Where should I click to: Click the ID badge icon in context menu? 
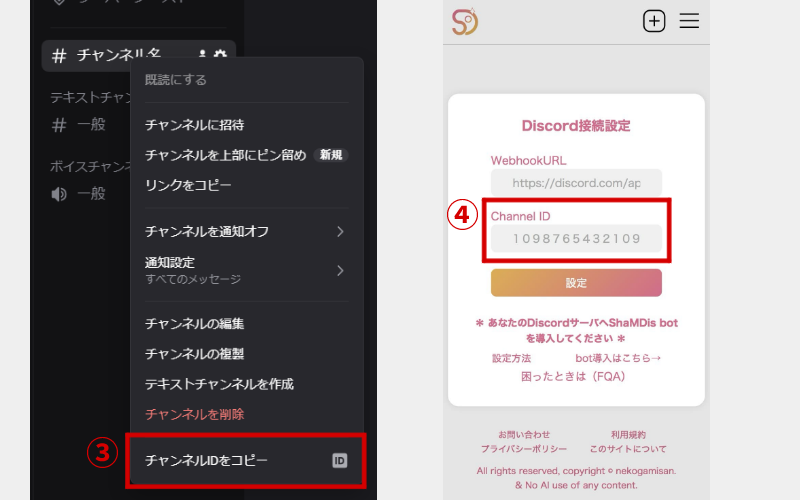[x=340, y=461]
